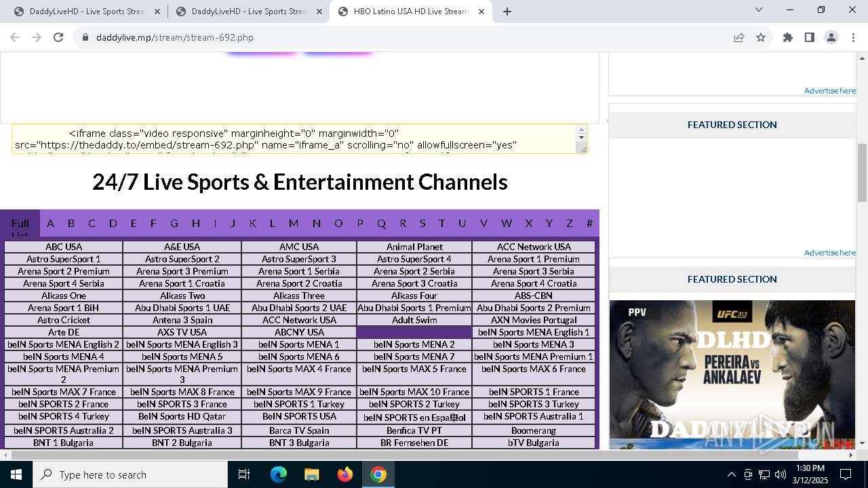The image size is (868, 488).
Task: Open the AMC USA channel
Action: [x=299, y=247]
